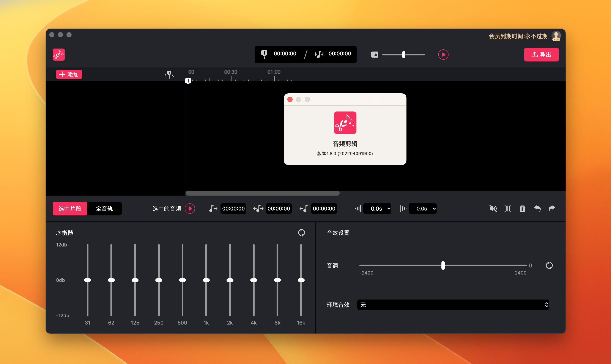Click the redo arrow icon

tap(552, 209)
